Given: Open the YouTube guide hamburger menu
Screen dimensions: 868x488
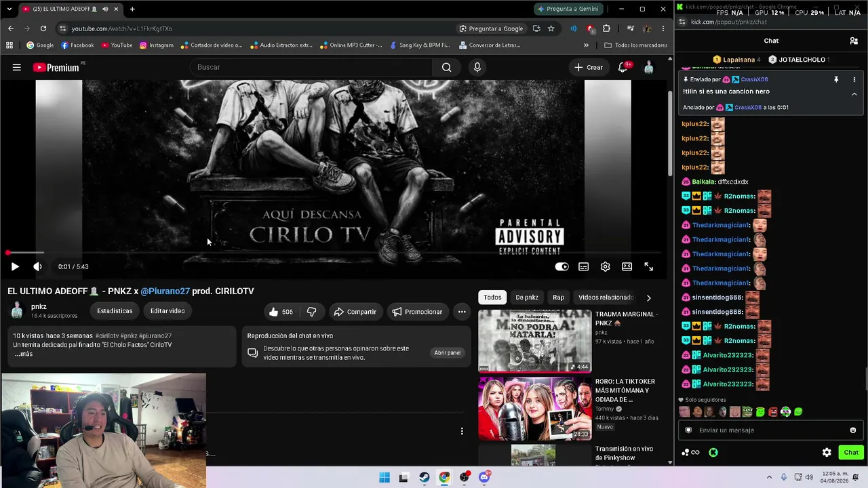Looking at the screenshot, I should (x=17, y=67).
